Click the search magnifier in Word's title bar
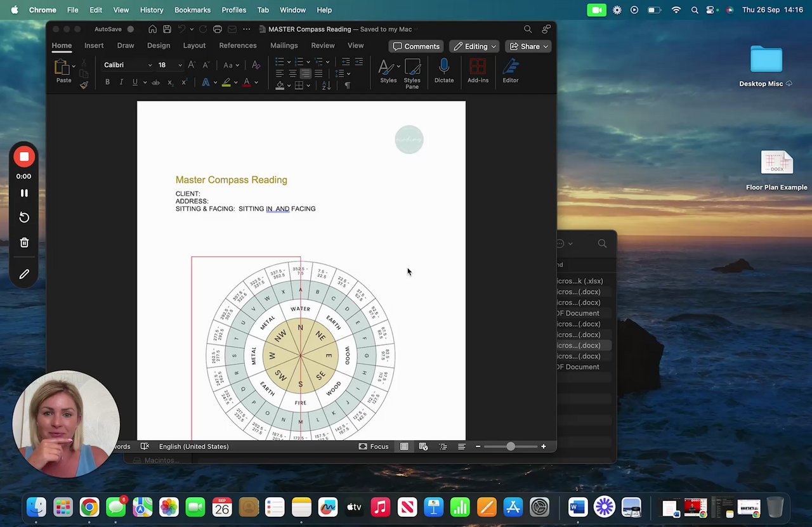The image size is (812, 527). tap(528, 29)
